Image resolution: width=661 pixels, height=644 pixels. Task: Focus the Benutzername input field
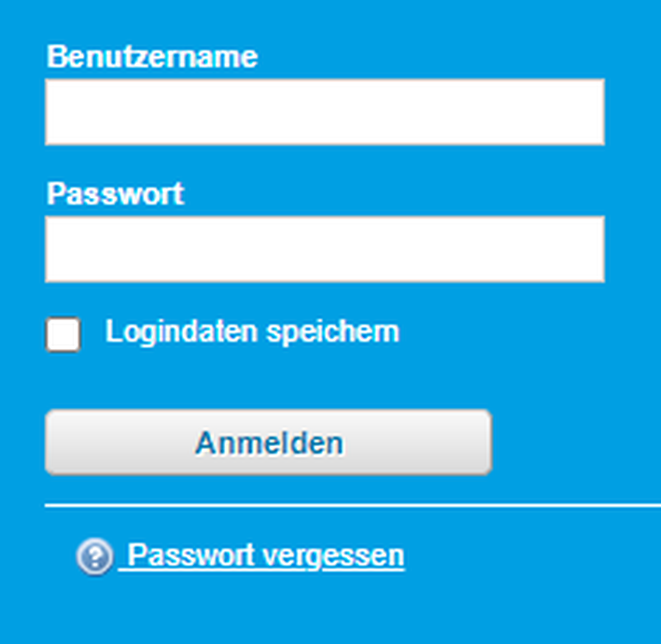pos(325,112)
